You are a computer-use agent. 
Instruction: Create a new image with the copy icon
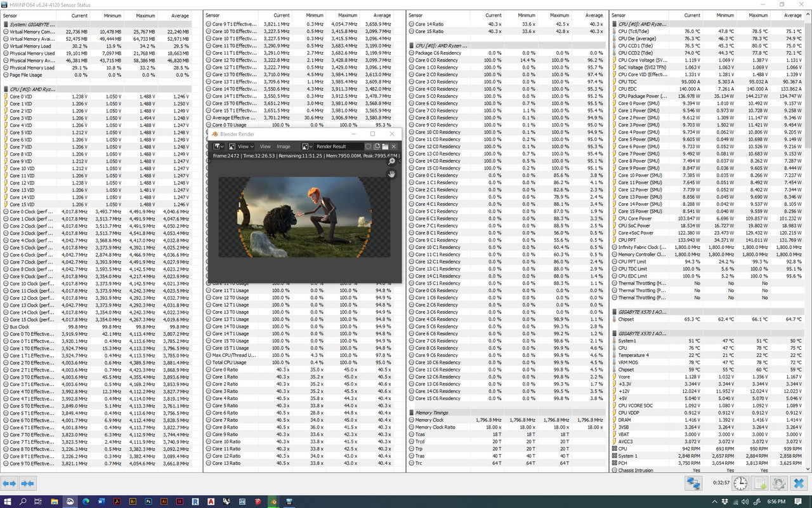[x=377, y=147]
